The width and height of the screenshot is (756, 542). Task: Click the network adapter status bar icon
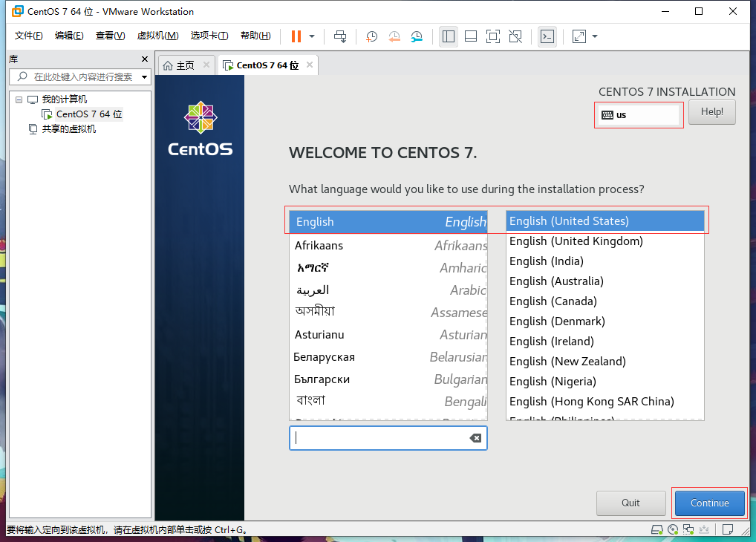coord(688,530)
